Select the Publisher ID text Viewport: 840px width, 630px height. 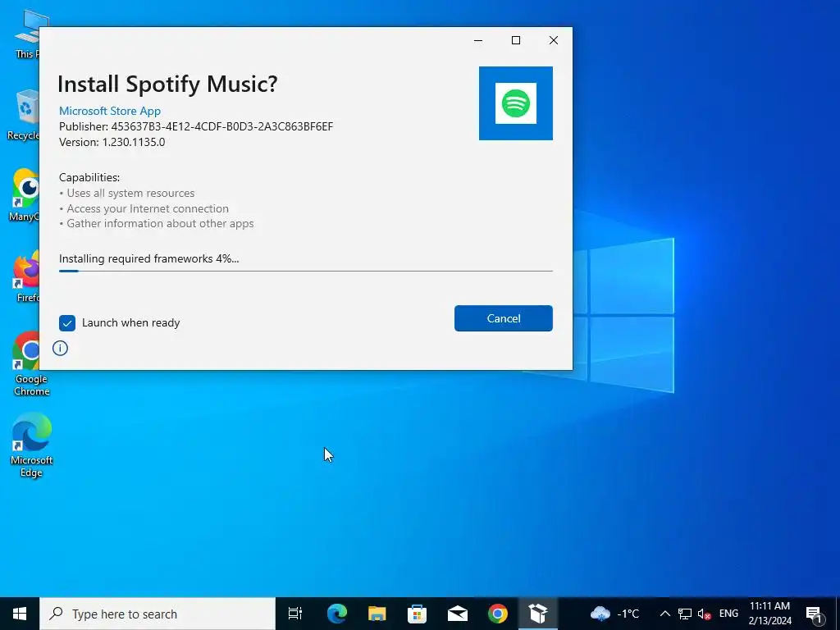[x=196, y=126]
